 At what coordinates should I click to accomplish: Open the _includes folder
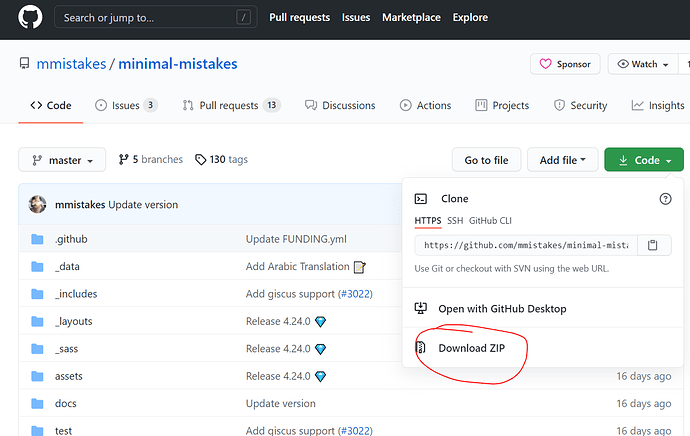pyautogui.click(x=76, y=293)
